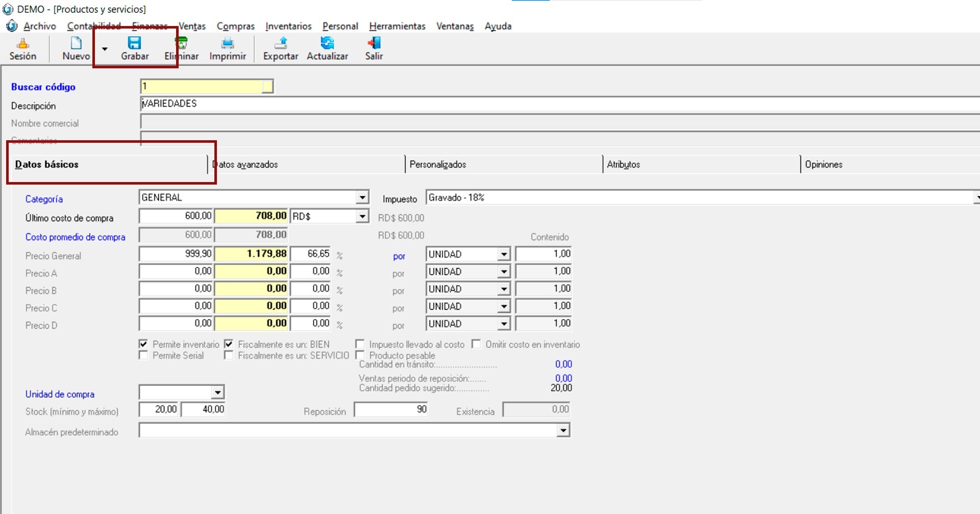
Task: Click the Nuevo document icon
Action: coord(76,43)
